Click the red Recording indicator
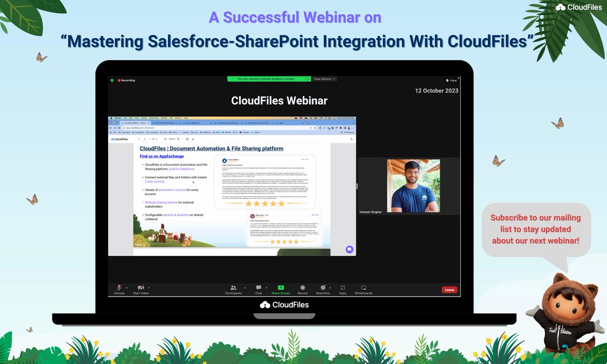This screenshot has width=607, height=364. pos(126,80)
